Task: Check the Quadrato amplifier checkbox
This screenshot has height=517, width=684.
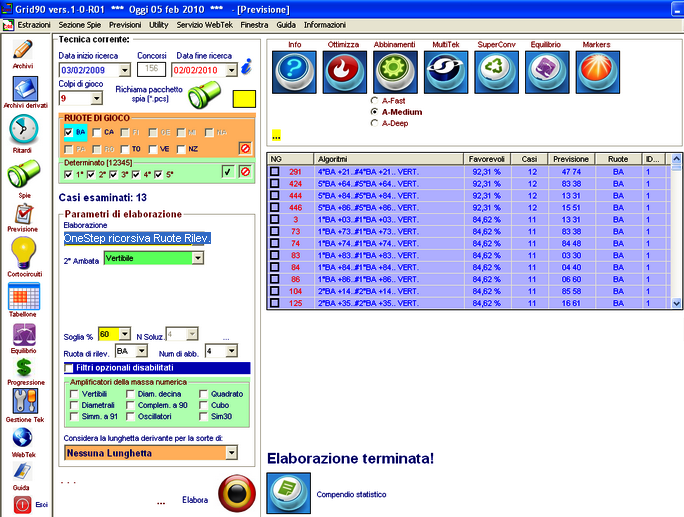Action: point(204,394)
